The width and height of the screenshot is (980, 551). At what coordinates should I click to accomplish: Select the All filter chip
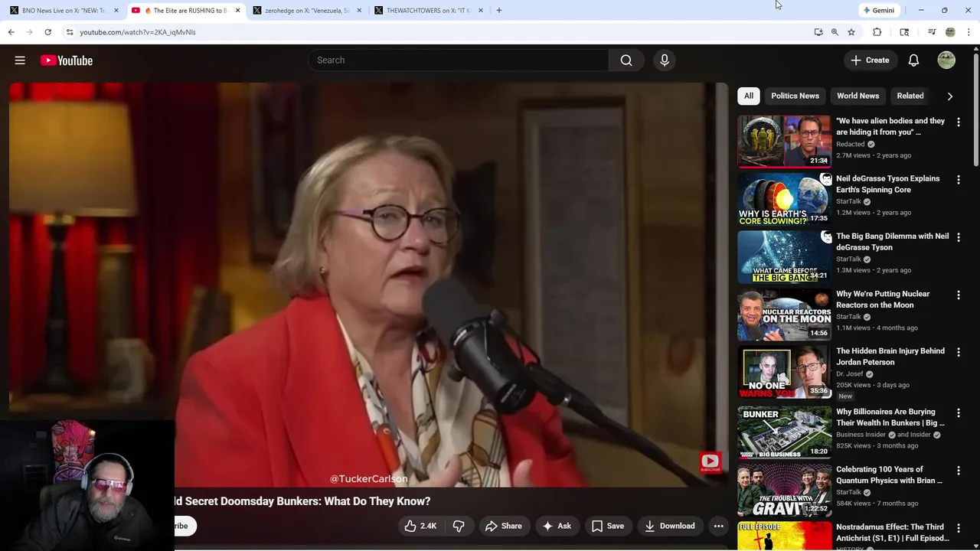pos(748,96)
